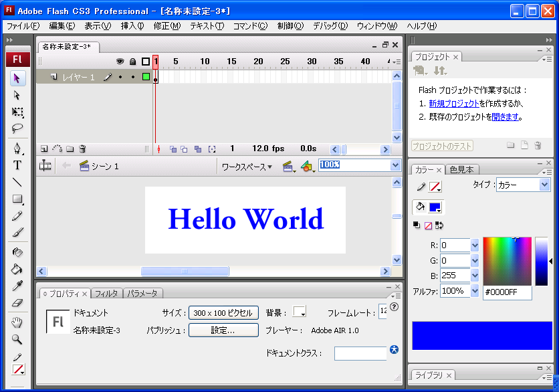Click the 新規プロジェクト link
The width and height of the screenshot is (559, 392).
tap(453, 104)
